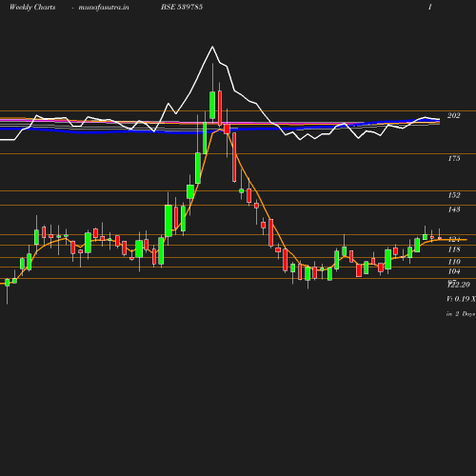Viewport: 476px width, 476px height.
Task: Click the '143' price level label
Action: tap(454, 209)
